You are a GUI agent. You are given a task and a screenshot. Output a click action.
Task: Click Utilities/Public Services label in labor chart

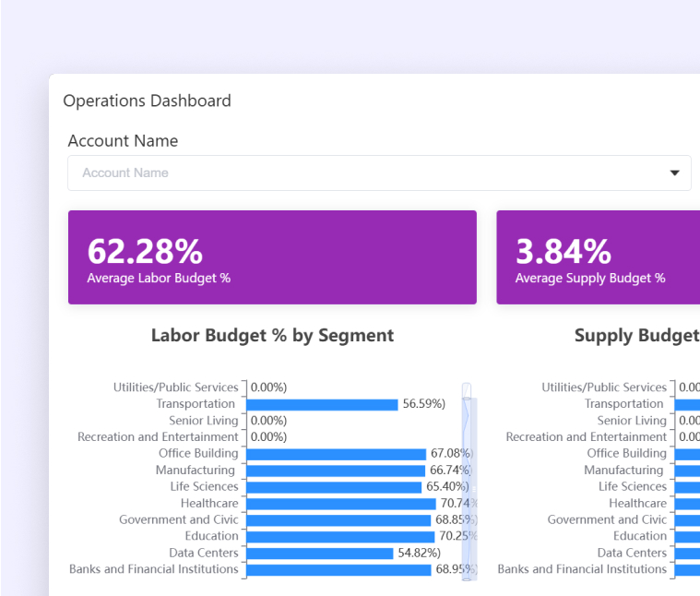175,387
